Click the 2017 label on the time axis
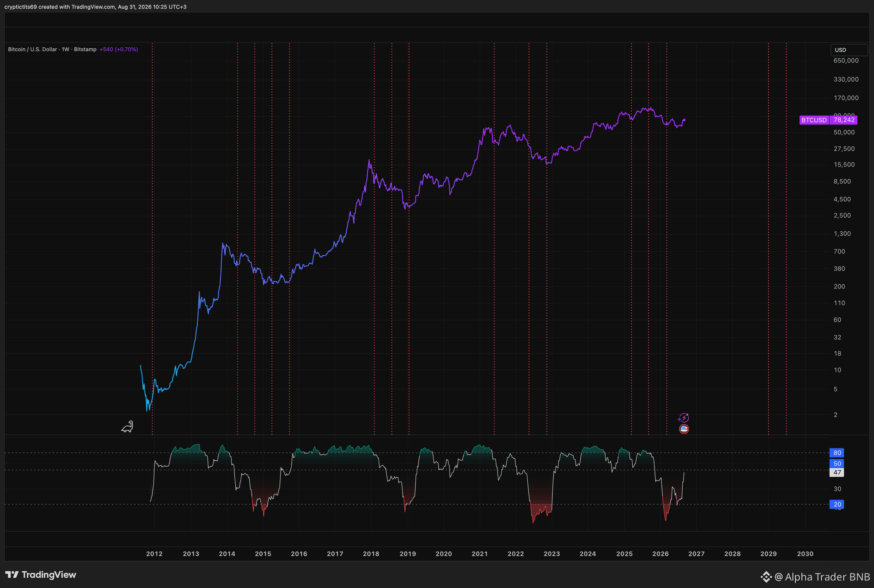The image size is (874, 588). [335, 554]
